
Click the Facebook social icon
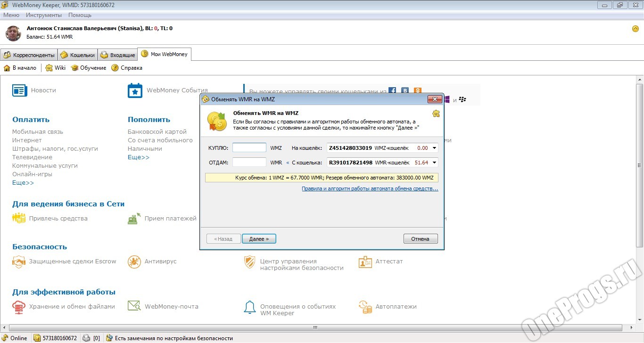[x=392, y=91]
